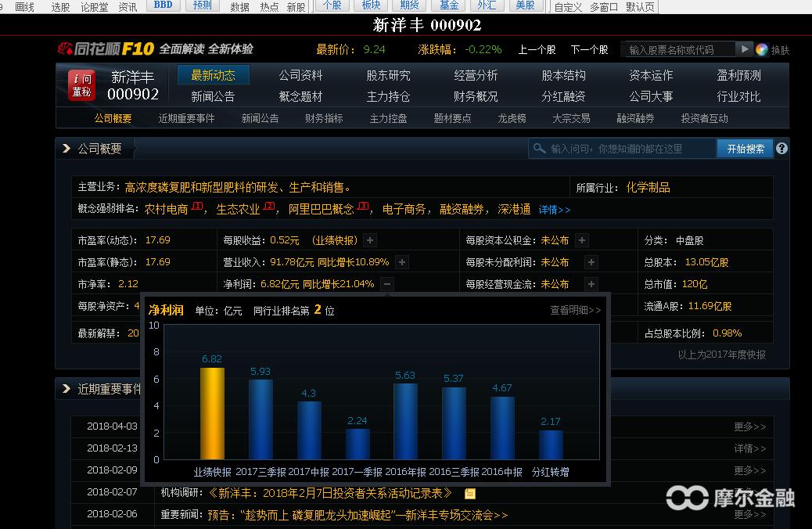Expand details for 每股收益 with the plus
The height and width of the screenshot is (529, 812).
[x=368, y=240]
